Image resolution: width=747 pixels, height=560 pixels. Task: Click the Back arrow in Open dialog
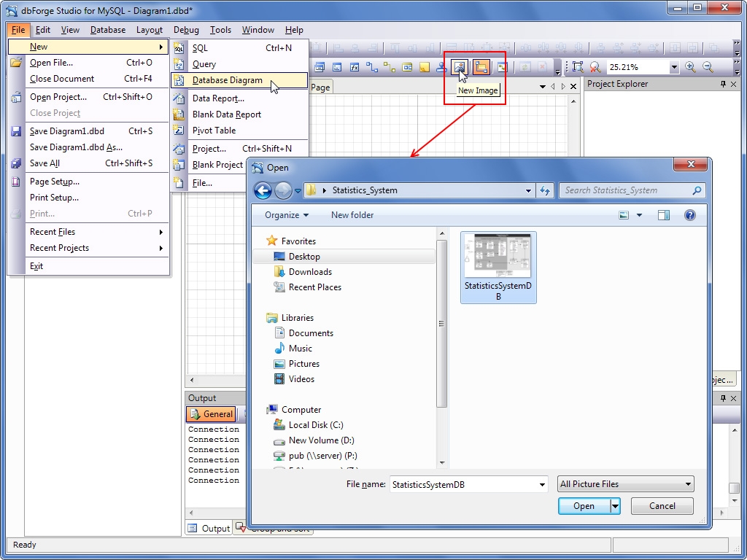pos(263,190)
